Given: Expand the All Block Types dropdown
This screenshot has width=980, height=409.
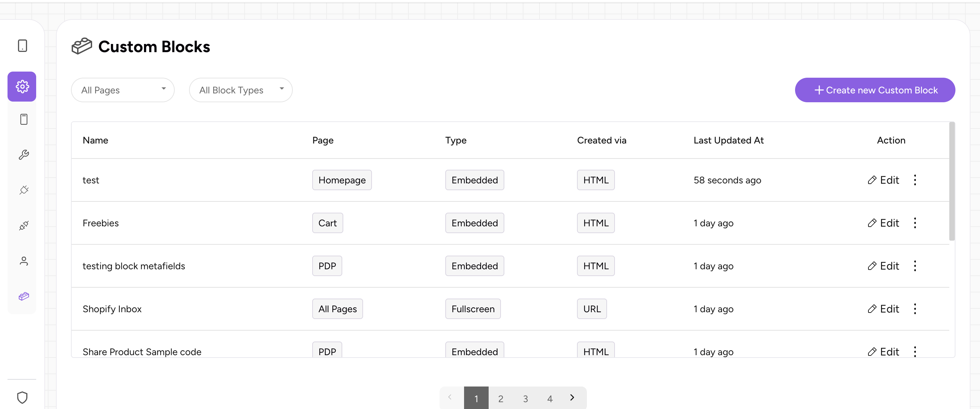Looking at the screenshot, I should pos(241,90).
